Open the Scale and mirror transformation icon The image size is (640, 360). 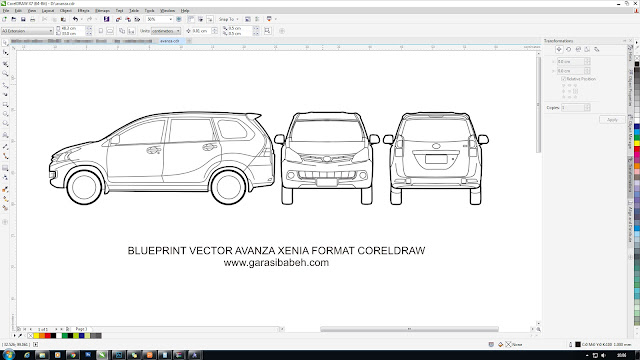point(578,49)
